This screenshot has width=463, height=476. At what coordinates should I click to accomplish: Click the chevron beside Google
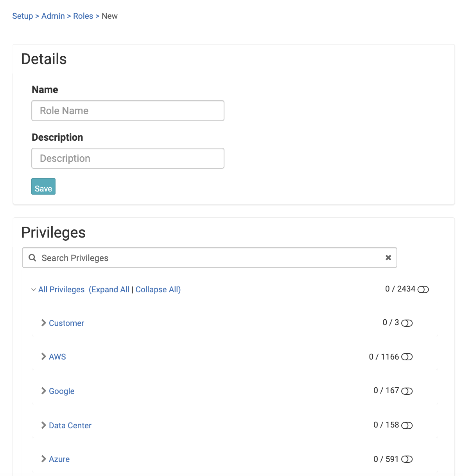(x=43, y=391)
